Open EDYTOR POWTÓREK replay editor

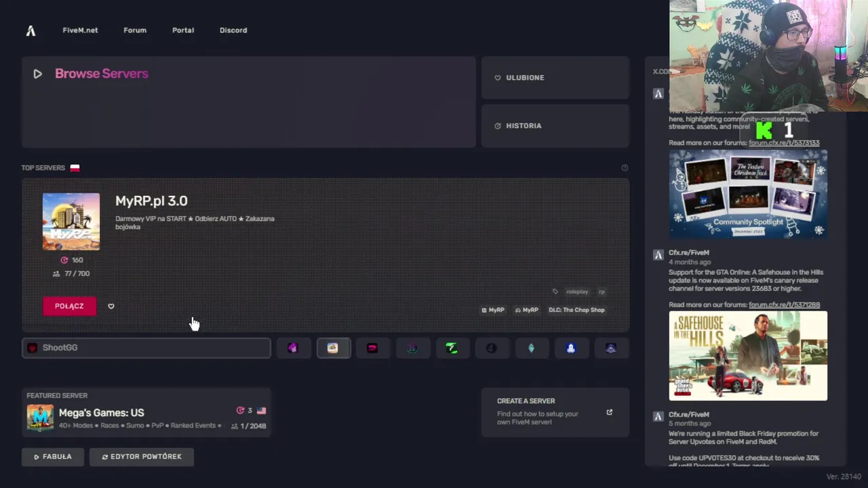click(x=142, y=457)
